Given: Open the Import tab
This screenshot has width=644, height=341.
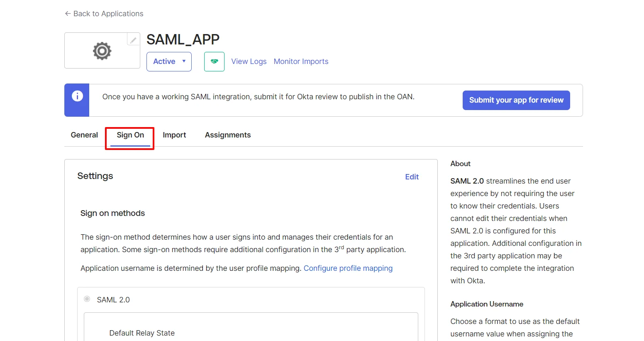Looking at the screenshot, I should coord(174,135).
